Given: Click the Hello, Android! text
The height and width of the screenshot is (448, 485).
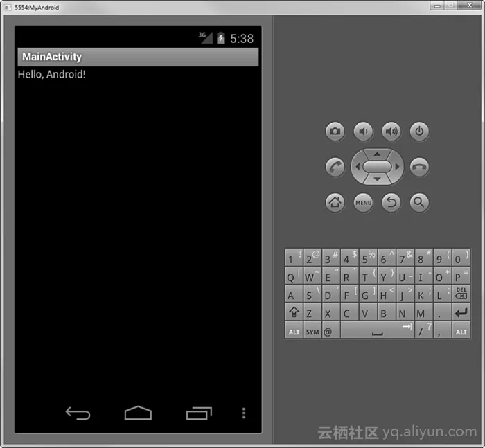Looking at the screenshot, I should [x=52, y=75].
